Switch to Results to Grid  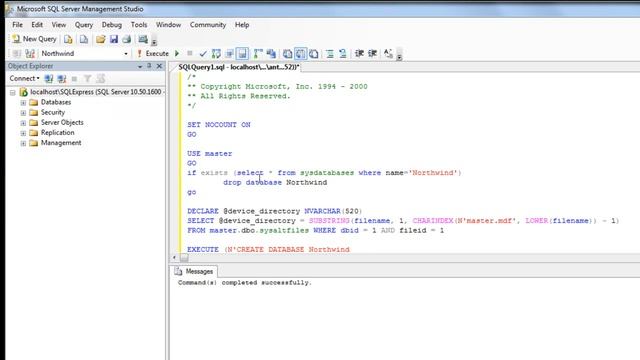point(300,53)
